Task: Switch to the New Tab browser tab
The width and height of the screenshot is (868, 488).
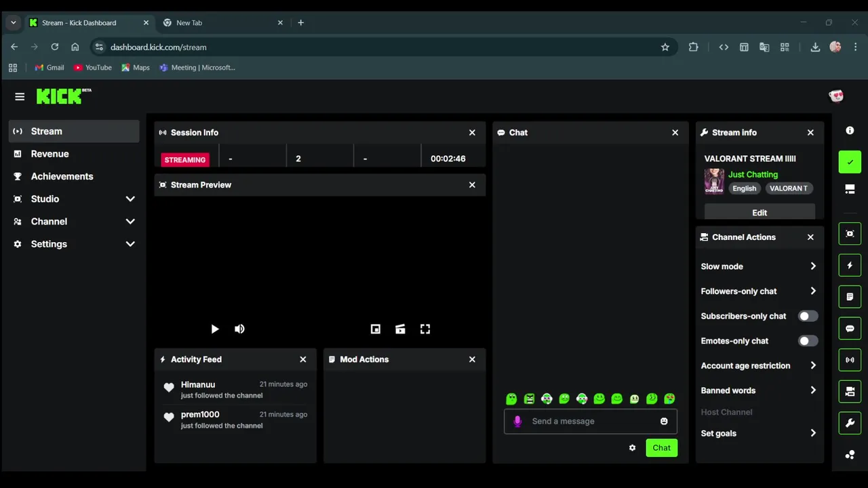Action: (223, 22)
